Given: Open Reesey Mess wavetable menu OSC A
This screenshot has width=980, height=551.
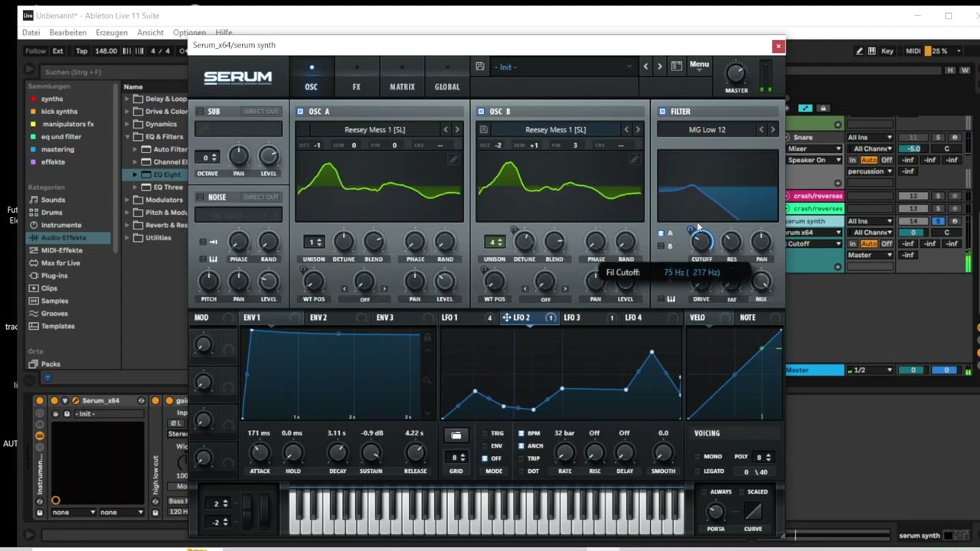Looking at the screenshot, I should coord(375,129).
